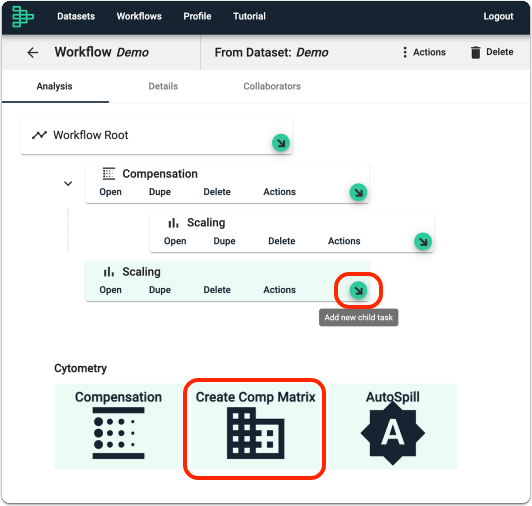This screenshot has height=506, width=532.
Task: Go back using the left arrow
Action: click(33, 53)
